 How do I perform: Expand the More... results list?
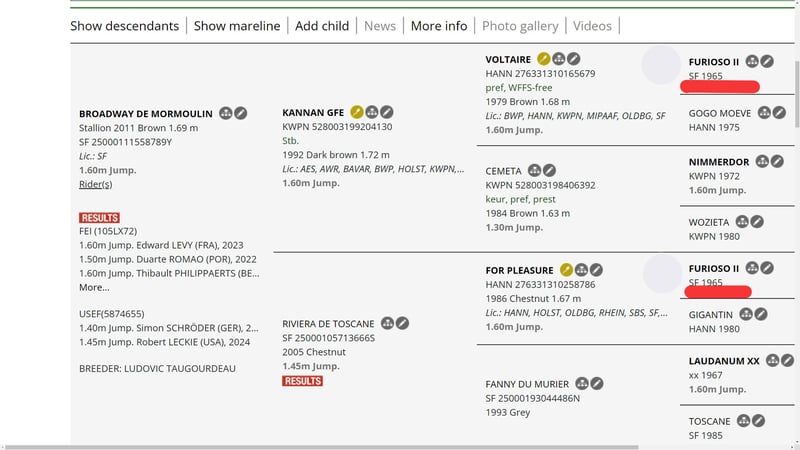pos(94,287)
